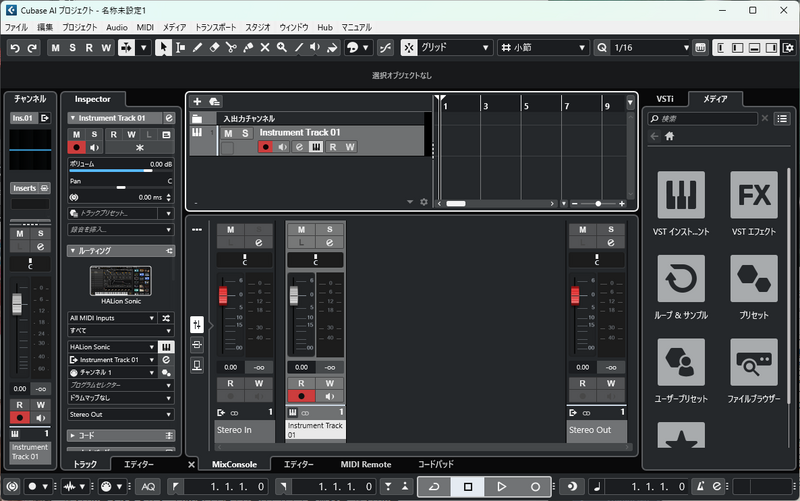Select the Play speaker tool

point(315,47)
